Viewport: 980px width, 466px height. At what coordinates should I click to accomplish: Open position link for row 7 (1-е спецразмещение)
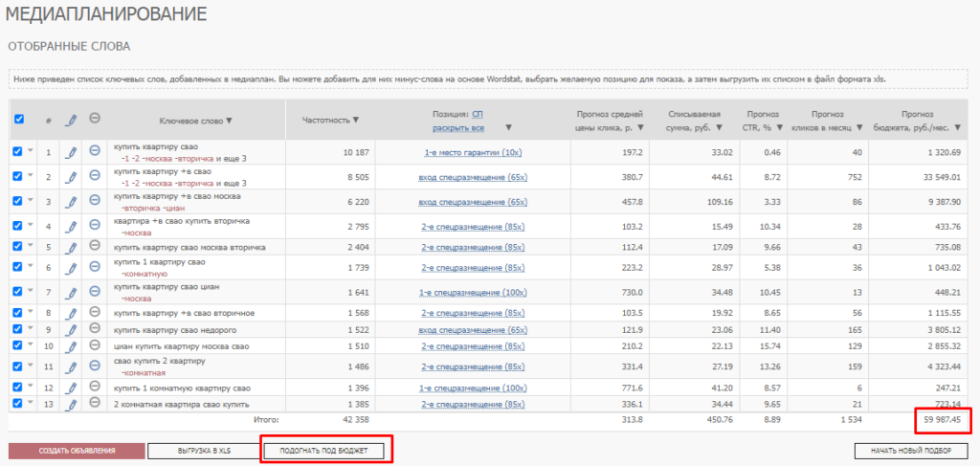click(x=474, y=291)
